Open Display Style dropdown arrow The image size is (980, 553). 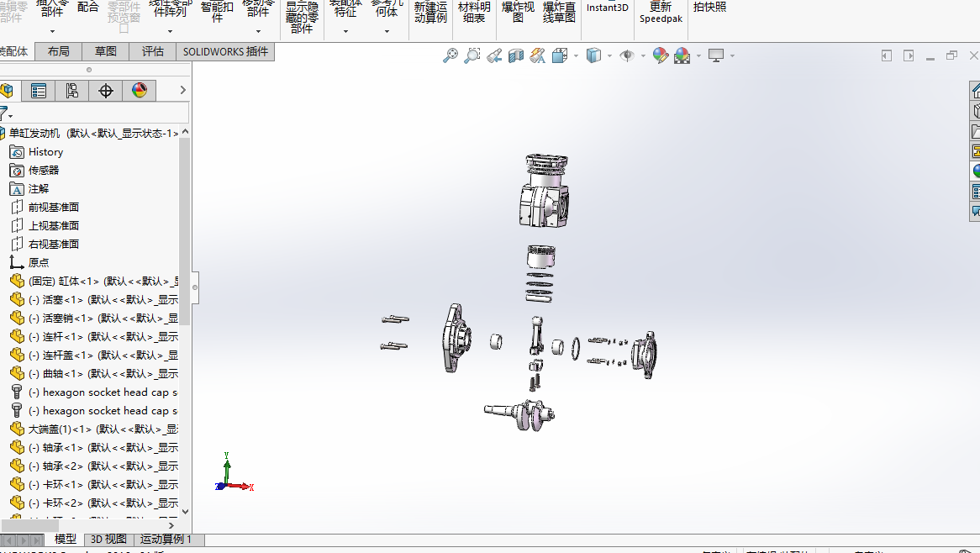(x=609, y=56)
